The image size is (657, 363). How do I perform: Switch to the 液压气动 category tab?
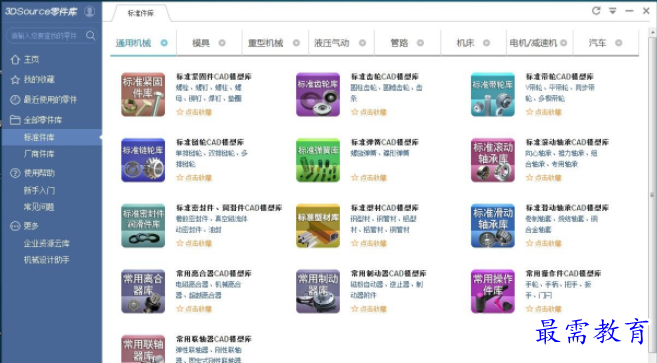click(x=341, y=43)
